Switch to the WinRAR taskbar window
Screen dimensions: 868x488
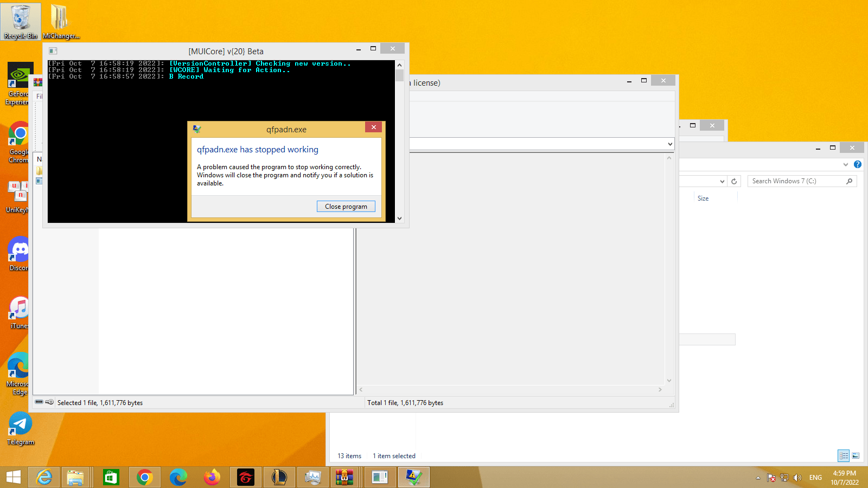344,478
